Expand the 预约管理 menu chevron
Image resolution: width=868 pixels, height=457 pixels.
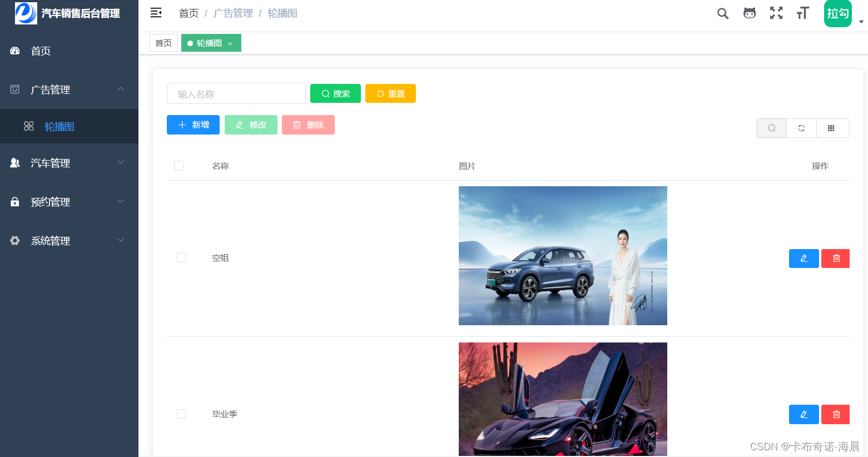coord(121,201)
